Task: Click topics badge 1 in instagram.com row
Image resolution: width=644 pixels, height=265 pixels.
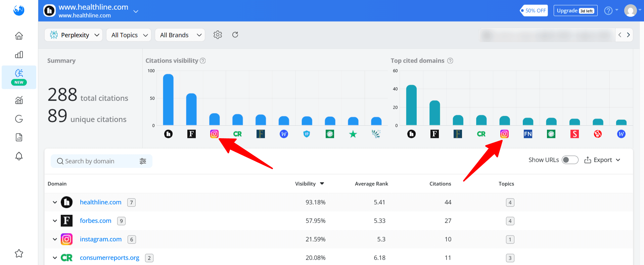Action: 510,239
